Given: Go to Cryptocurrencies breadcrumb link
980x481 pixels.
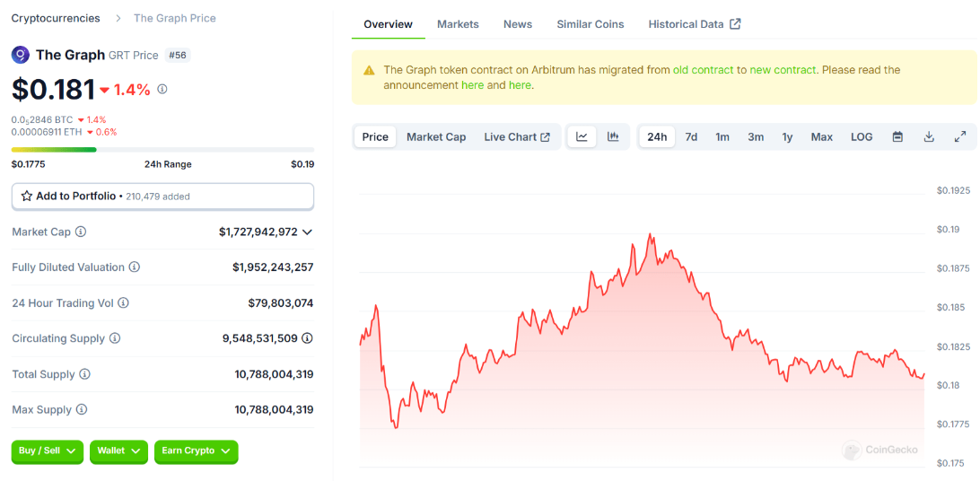Looking at the screenshot, I should (56, 18).
